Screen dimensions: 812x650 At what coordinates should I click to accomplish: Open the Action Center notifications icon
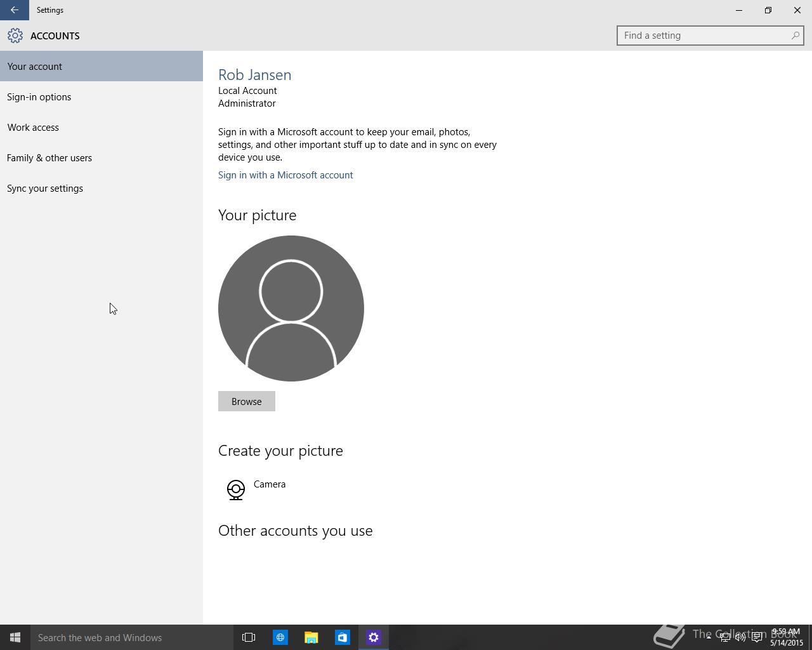click(757, 637)
